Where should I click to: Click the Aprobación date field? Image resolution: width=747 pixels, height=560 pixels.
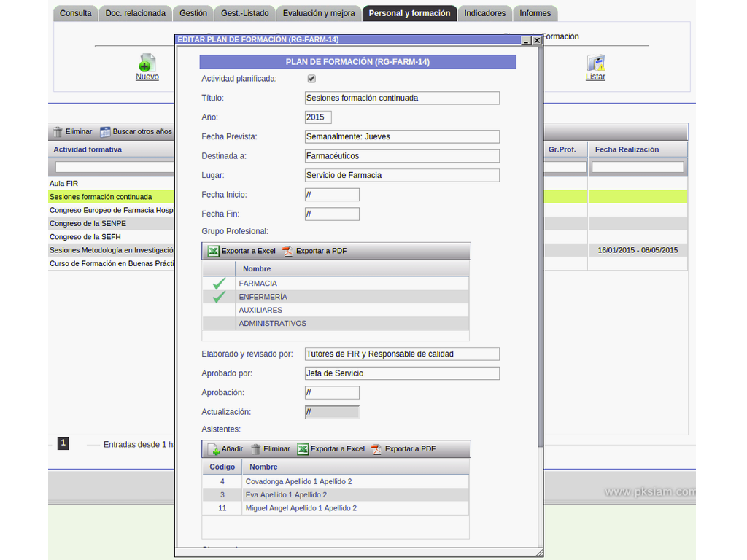pyautogui.click(x=332, y=393)
